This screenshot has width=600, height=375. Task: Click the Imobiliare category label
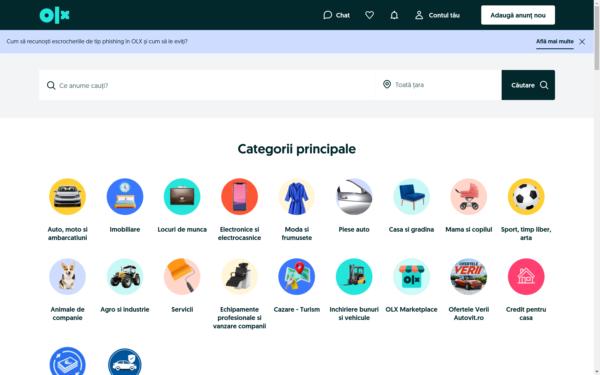point(125,230)
